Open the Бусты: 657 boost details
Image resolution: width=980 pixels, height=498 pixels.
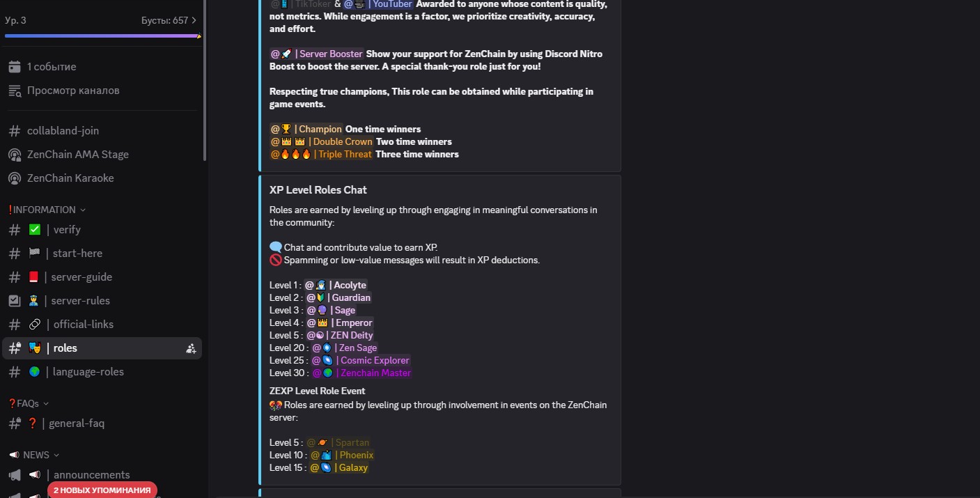point(169,20)
